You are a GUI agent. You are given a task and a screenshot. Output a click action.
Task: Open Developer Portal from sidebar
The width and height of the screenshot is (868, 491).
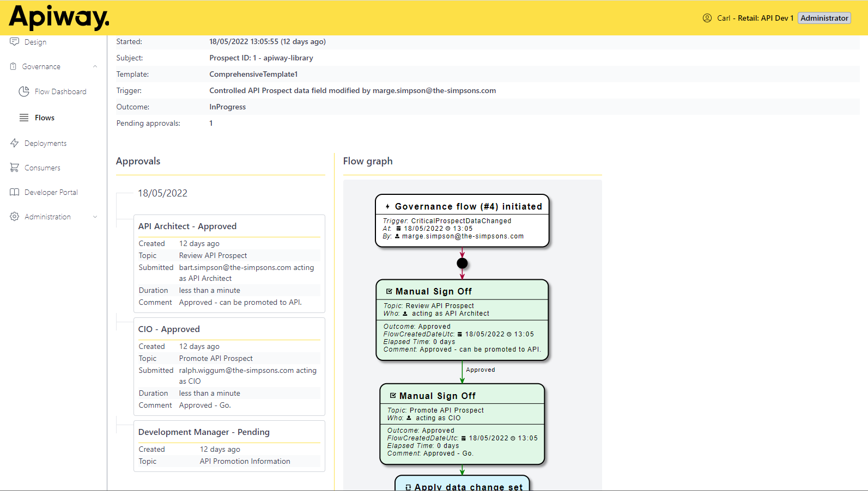[x=51, y=192]
